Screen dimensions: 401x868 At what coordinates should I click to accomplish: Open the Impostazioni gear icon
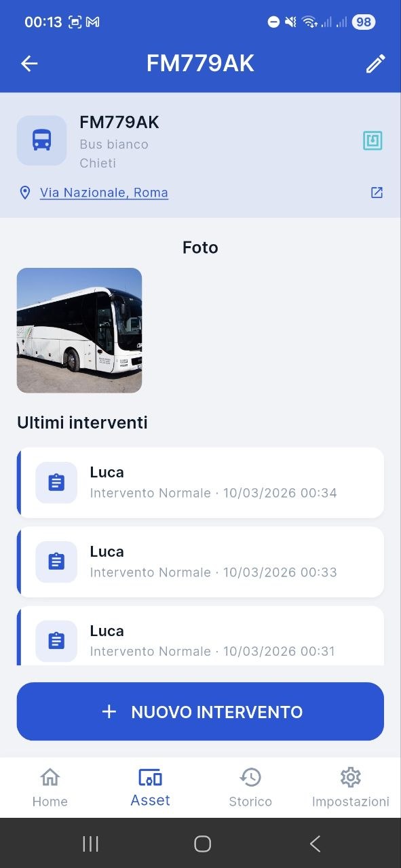pos(350,777)
